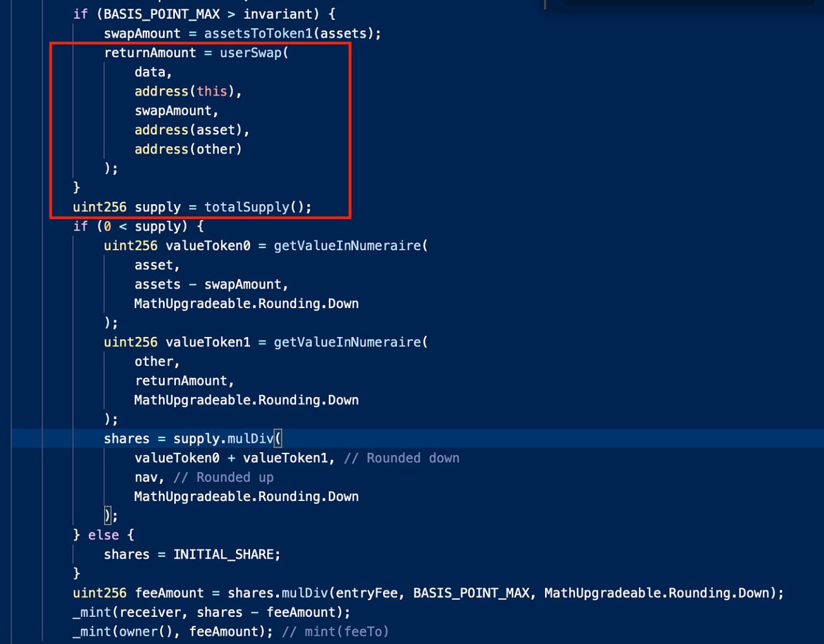Click the userSwap function call
This screenshot has width=824, height=644.
[251, 53]
